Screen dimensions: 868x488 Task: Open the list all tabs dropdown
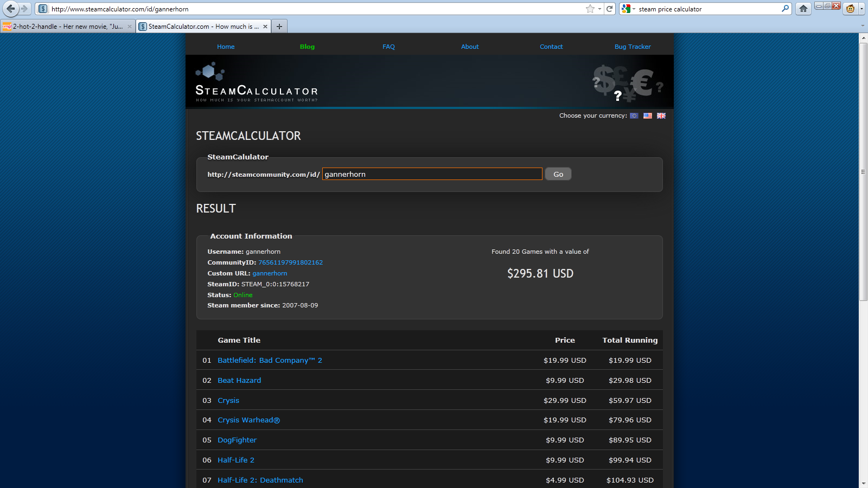(863, 25)
